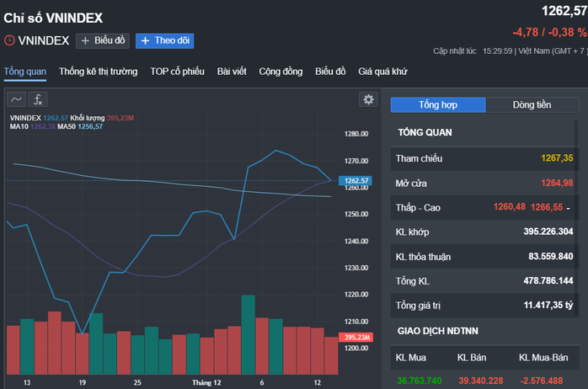588x389 pixels.
Task: Click the Tổng giá trị value 11.417,35 tỷ
Action: (x=548, y=305)
